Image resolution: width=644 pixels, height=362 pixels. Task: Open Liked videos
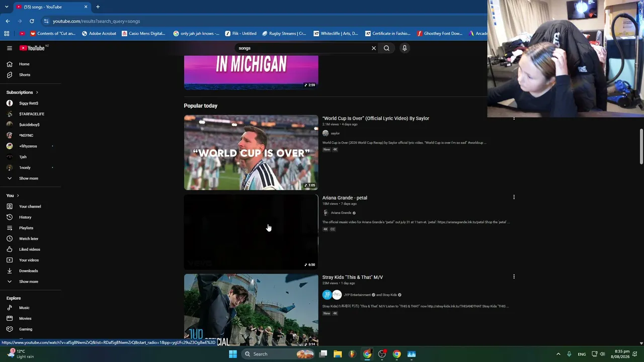point(31,249)
